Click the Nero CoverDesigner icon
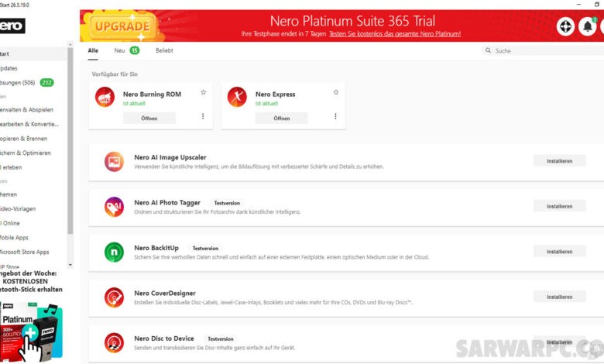Image resolution: width=604 pixels, height=364 pixels. (114, 297)
